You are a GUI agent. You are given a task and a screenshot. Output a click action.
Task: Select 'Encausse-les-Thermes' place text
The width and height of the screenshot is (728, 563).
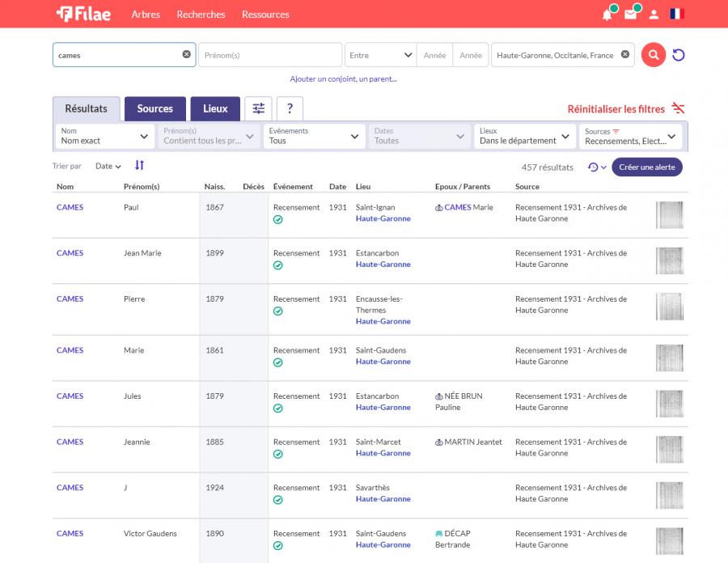pos(379,304)
